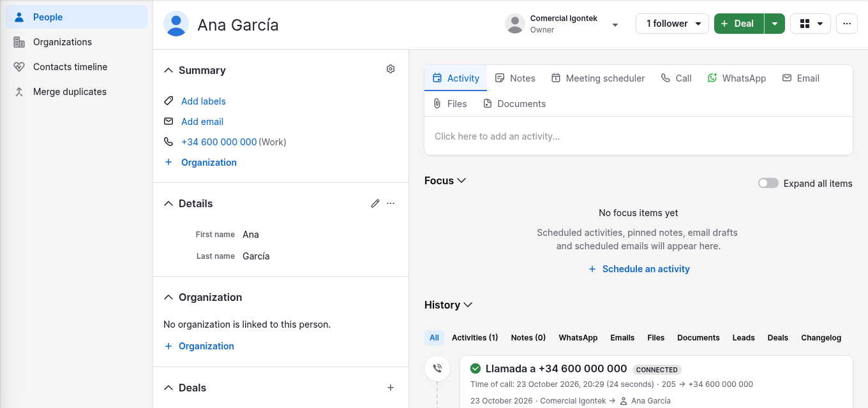Image resolution: width=868 pixels, height=408 pixels.
Task: Open Organizations in the sidebar
Action: point(77,42)
